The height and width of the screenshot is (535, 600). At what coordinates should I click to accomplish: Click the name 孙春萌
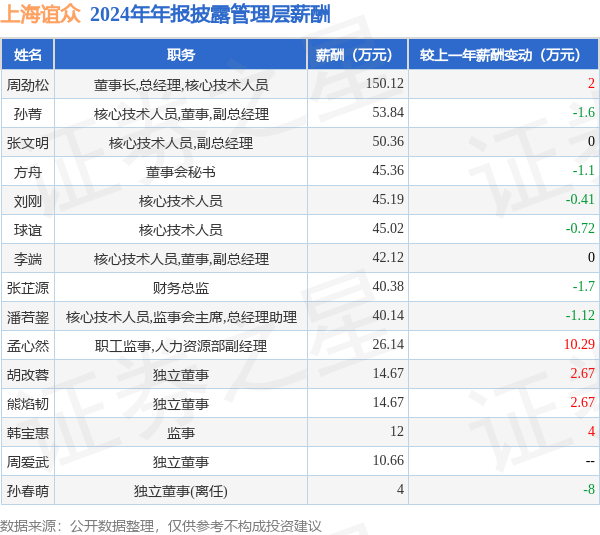point(28,491)
